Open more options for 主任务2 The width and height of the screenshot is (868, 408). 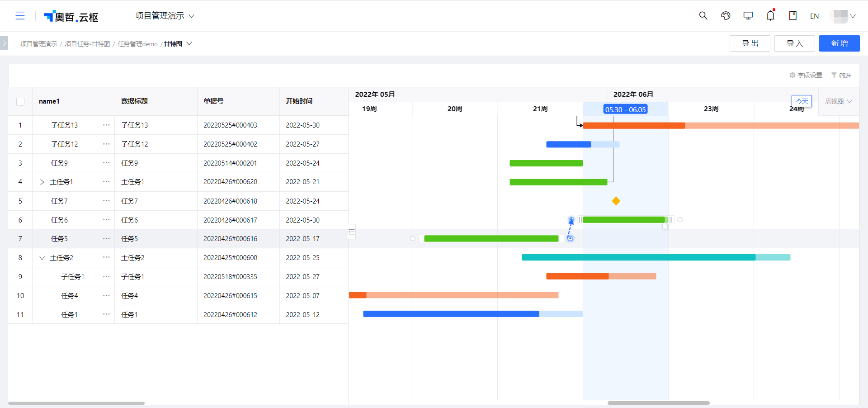106,257
